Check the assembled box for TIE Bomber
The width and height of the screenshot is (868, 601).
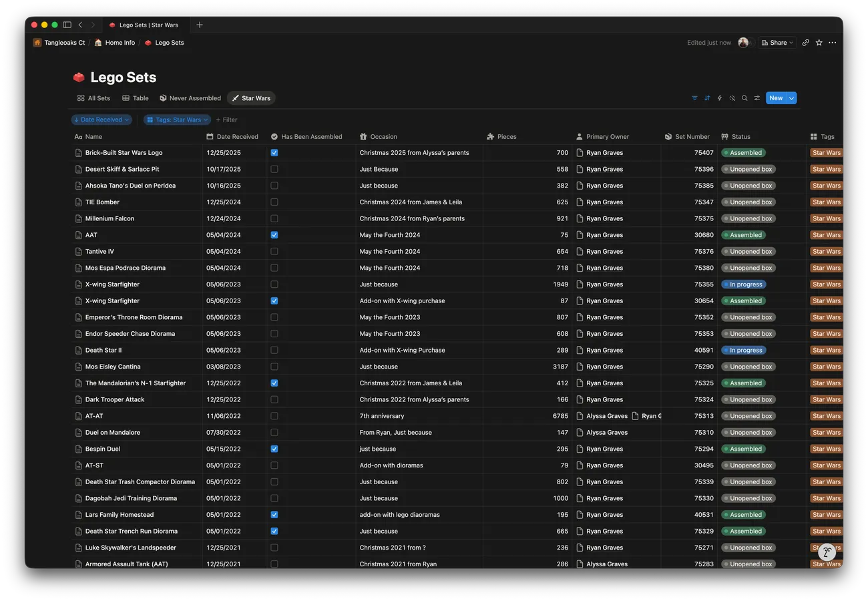274,202
